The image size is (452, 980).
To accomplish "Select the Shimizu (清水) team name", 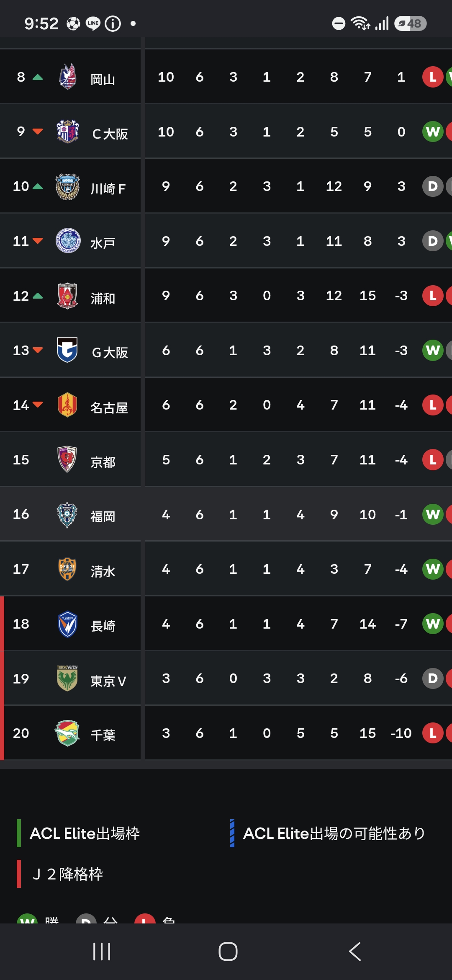I will coord(103,571).
